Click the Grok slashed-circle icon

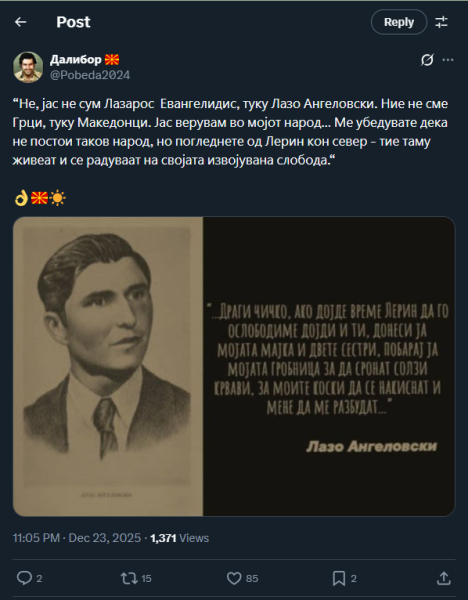[427, 60]
